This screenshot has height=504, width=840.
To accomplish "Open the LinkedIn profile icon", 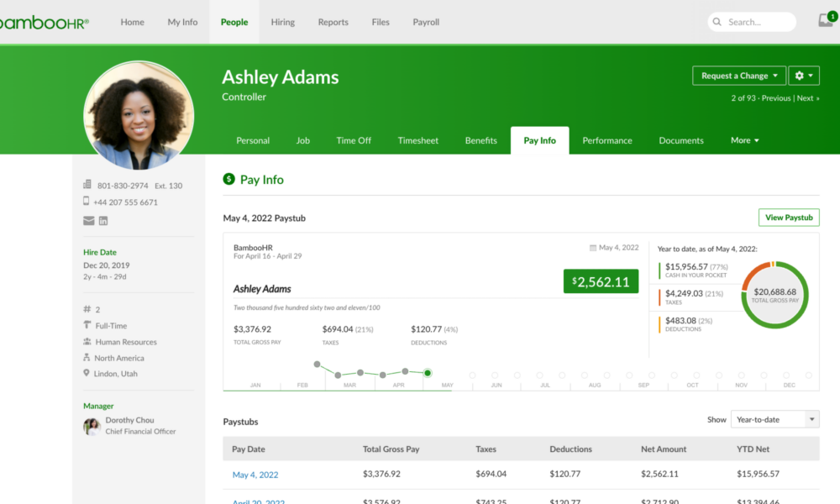I will pyautogui.click(x=103, y=221).
